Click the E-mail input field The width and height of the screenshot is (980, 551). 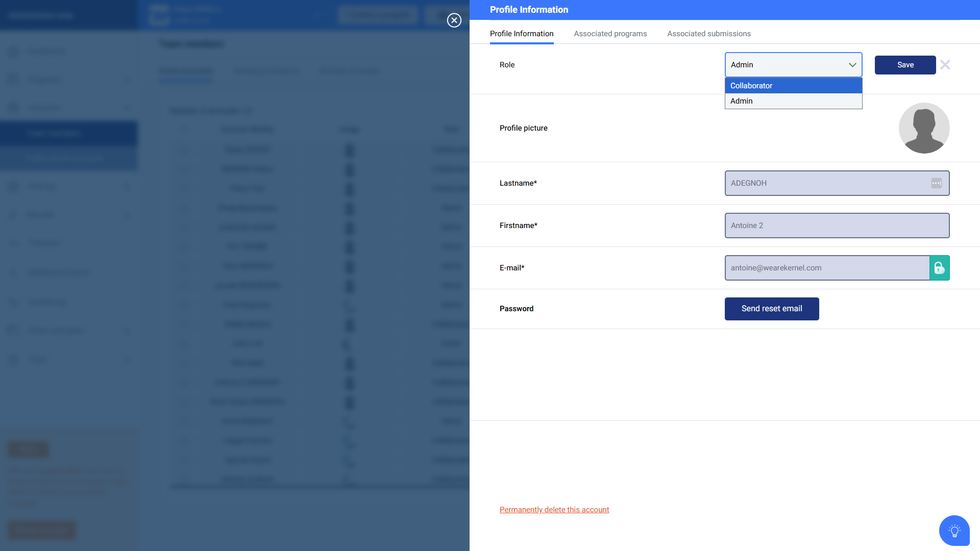[826, 268]
